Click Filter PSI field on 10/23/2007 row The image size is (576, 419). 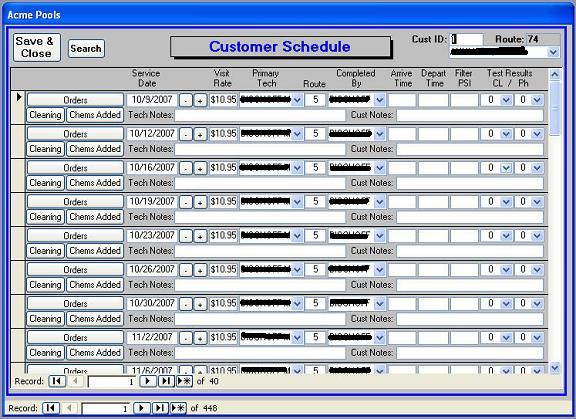pos(464,236)
